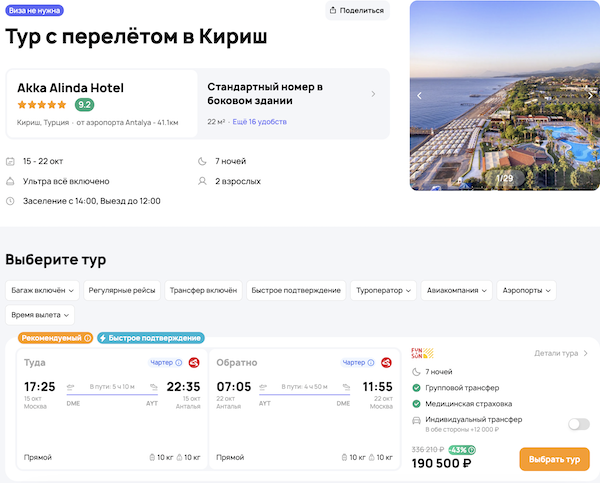600x483 pixels.
Task: Toggle the Трансфер включён filter
Action: 204,290
